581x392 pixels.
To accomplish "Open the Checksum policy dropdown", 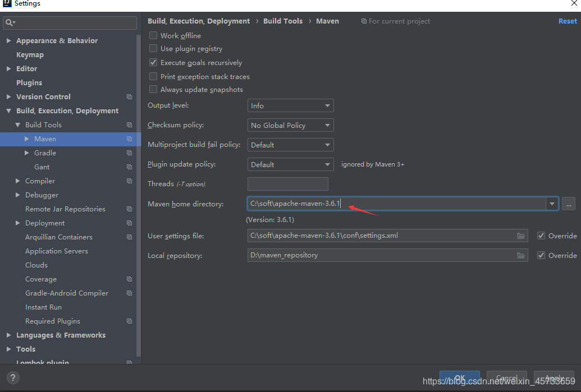I will point(291,125).
